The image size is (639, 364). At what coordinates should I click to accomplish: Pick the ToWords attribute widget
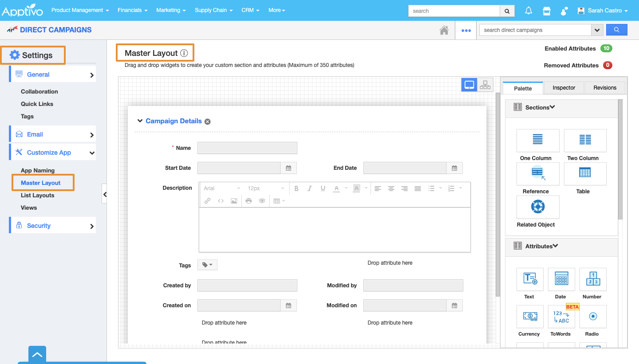(561, 317)
